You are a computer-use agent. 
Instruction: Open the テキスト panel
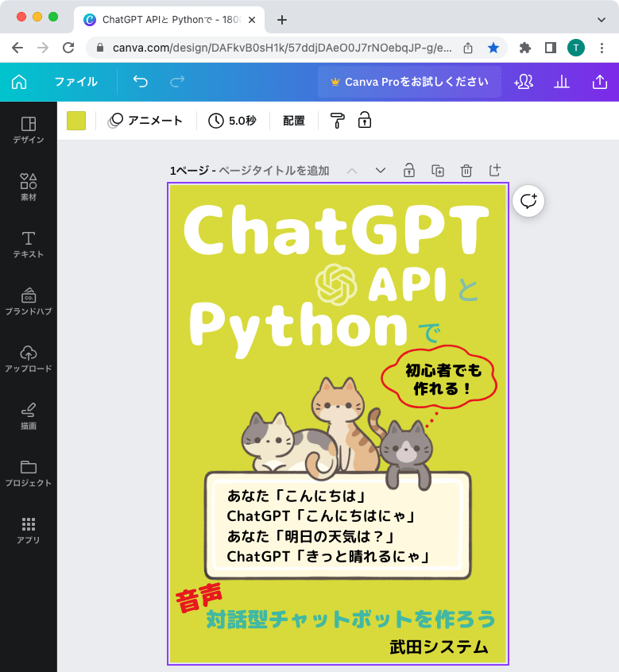coord(29,245)
